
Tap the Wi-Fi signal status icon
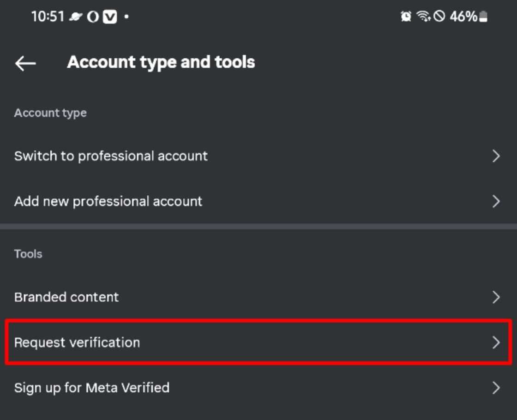click(x=423, y=17)
